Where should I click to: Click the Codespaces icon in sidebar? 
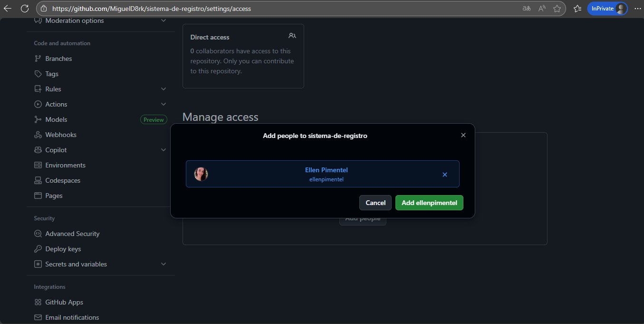click(38, 180)
